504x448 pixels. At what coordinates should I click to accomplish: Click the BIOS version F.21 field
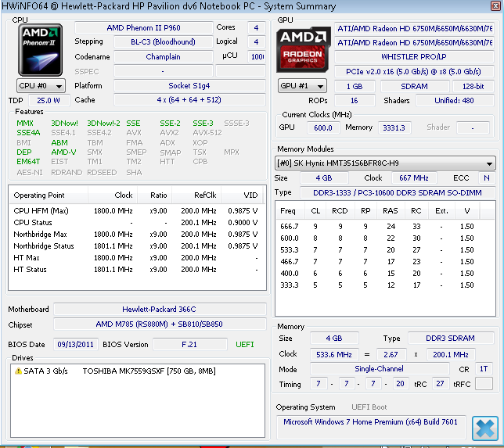pyautogui.click(x=189, y=345)
